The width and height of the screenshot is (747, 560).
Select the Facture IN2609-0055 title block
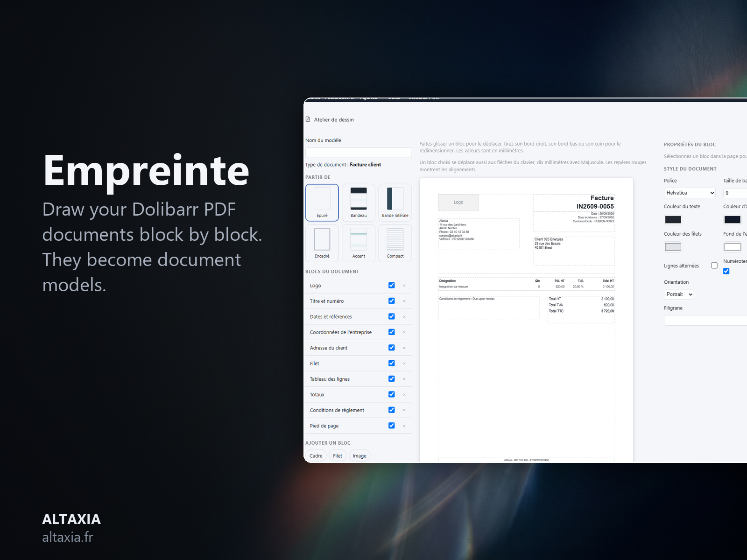click(574, 203)
